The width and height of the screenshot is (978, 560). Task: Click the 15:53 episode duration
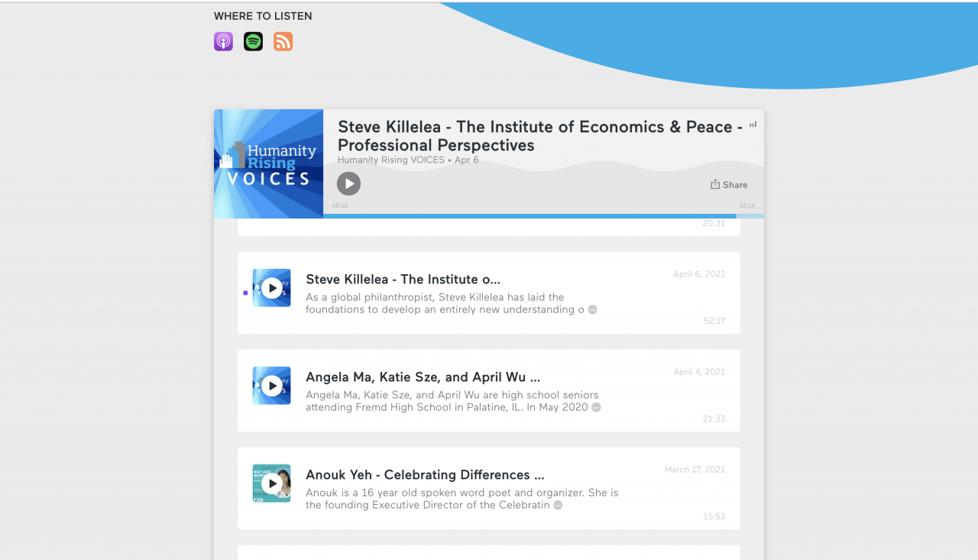[714, 516]
